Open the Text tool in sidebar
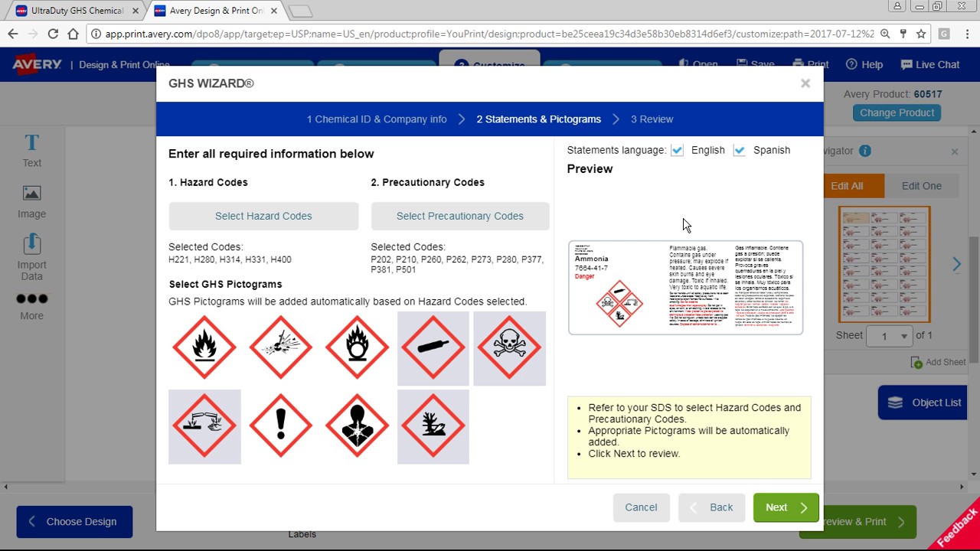The height and width of the screenshot is (551, 980). click(x=31, y=150)
